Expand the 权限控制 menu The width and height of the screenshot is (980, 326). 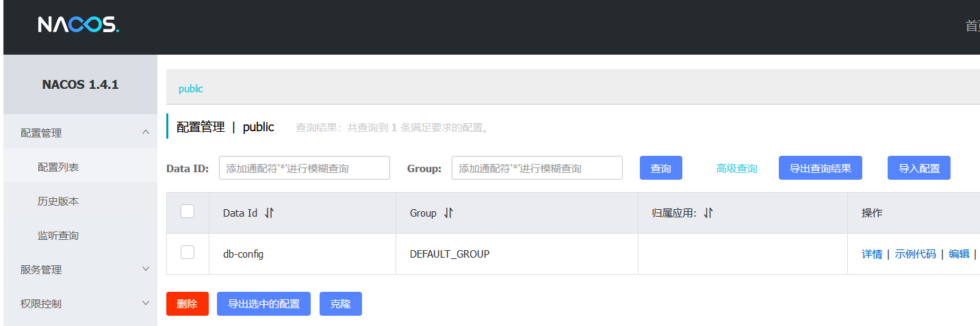(x=81, y=303)
